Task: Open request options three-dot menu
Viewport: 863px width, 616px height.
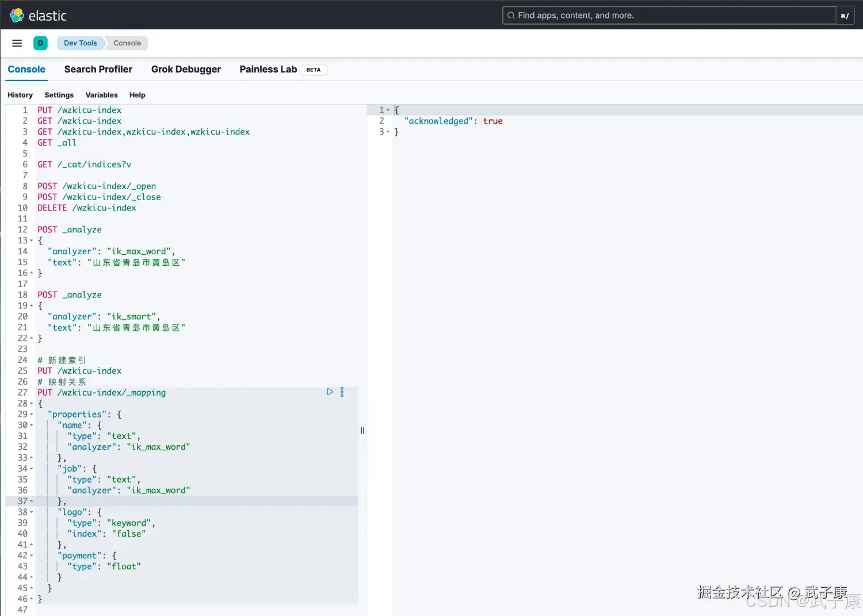Action: tap(342, 392)
